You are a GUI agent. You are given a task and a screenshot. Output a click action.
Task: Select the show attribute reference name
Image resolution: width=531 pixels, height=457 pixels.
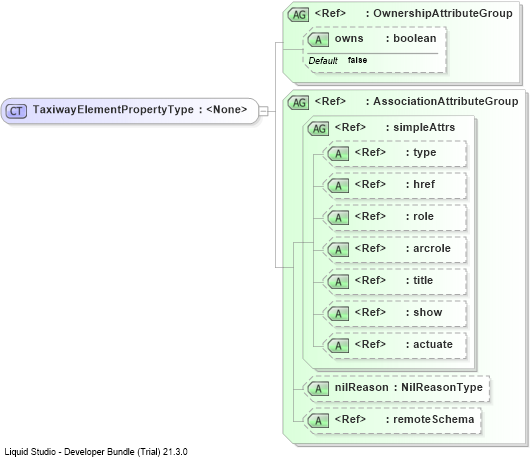pos(428,312)
